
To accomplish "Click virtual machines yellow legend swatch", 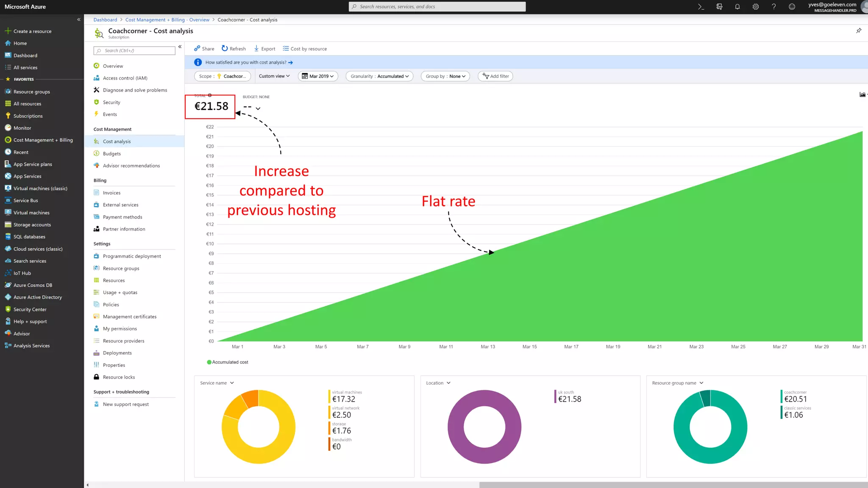I will click(329, 396).
